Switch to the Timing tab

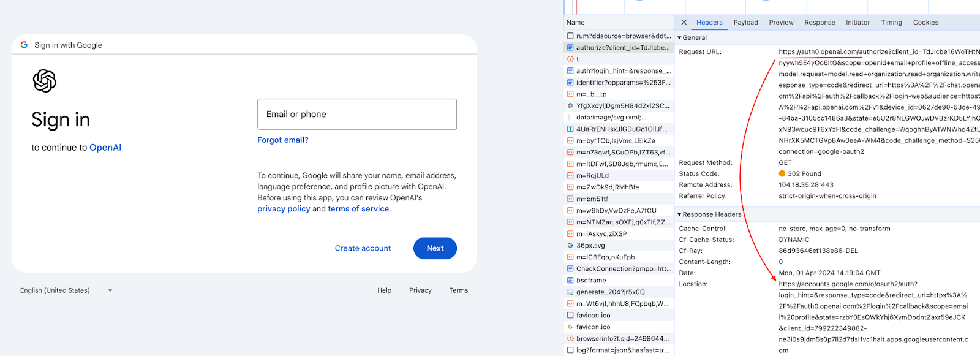pos(891,23)
